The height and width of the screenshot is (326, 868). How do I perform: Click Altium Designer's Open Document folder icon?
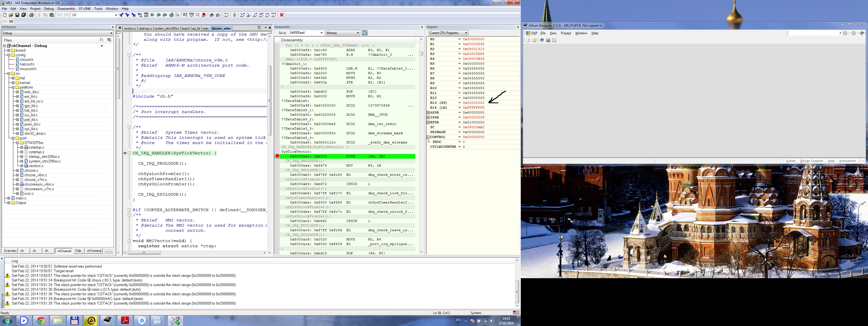pos(534,40)
